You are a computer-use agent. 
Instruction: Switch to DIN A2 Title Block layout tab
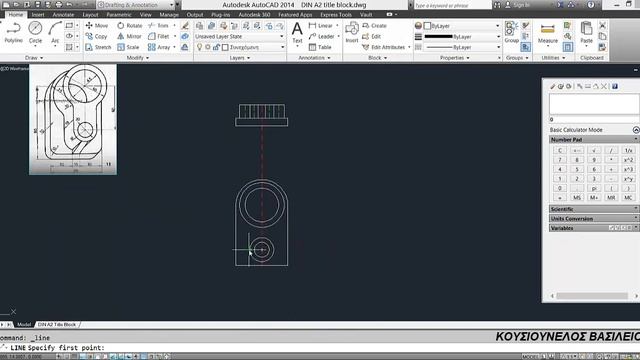click(x=57, y=324)
